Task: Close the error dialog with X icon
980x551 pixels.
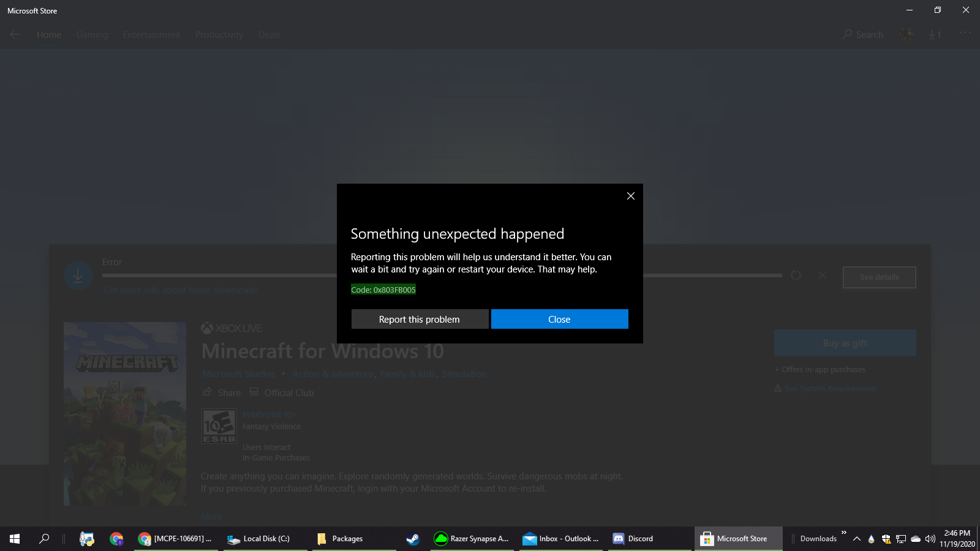Action: coord(630,196)
